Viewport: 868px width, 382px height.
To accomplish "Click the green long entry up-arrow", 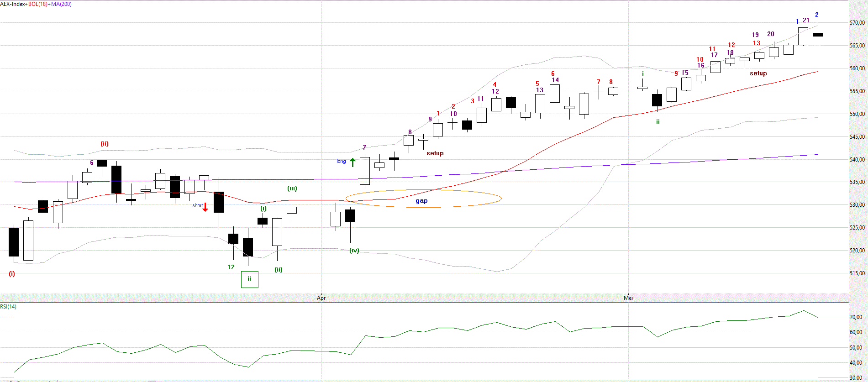I will click(352, 162).
